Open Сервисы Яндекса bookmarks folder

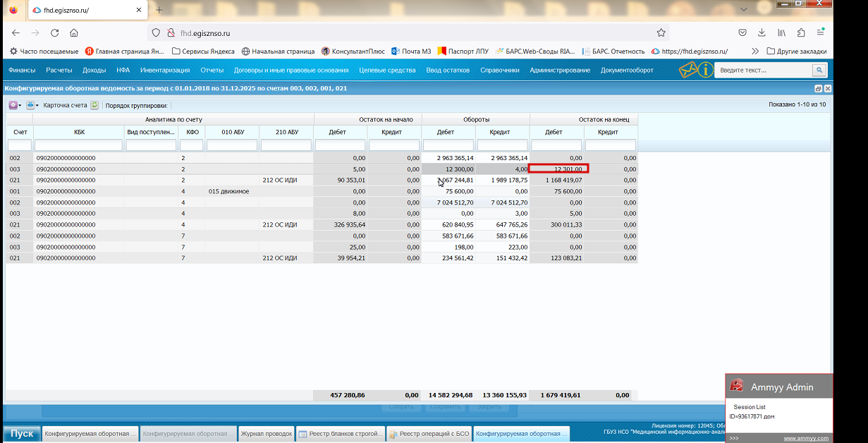[x=203, y=51]
